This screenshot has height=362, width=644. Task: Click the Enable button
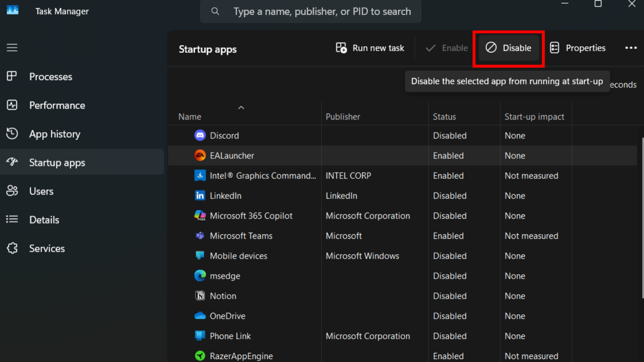(446, 48)
